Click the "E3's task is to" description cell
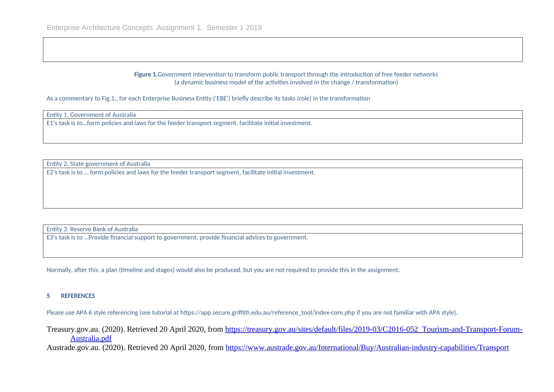This screenshot has height=392, width=554. [x=283, y=245]
